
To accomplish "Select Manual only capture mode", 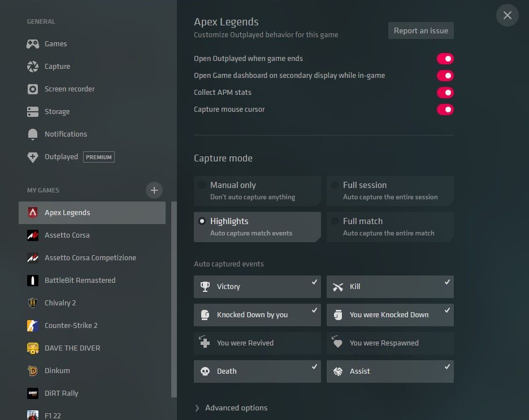I will 257,190.
